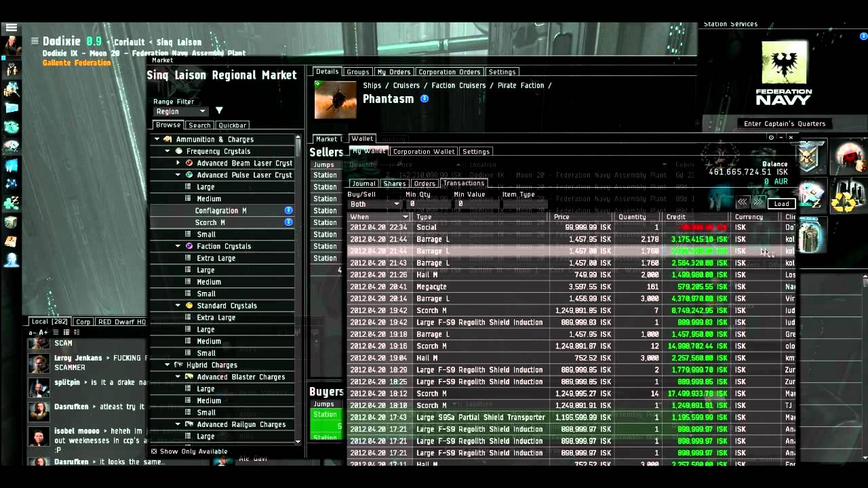
Task: Open the blue folder Neocom icon
Action: (x=11, y=107)
